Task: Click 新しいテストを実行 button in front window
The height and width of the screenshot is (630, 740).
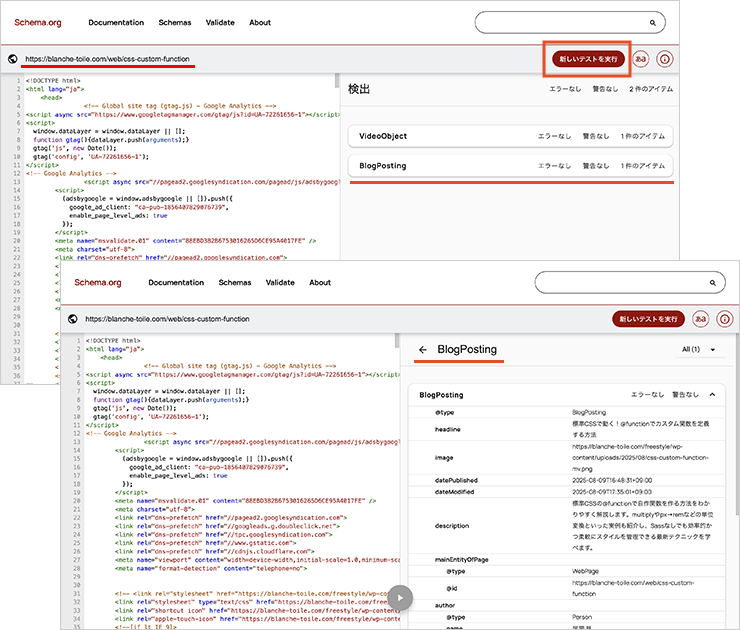Action: tap(648, 319)
